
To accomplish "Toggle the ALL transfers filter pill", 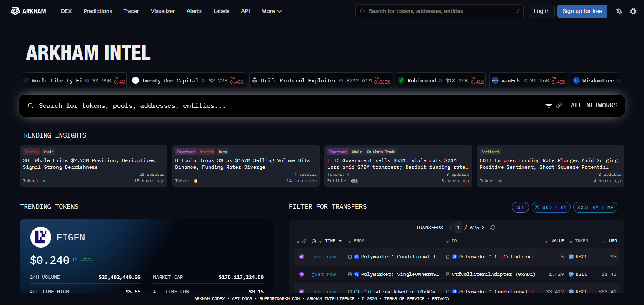I will point(520,207).
